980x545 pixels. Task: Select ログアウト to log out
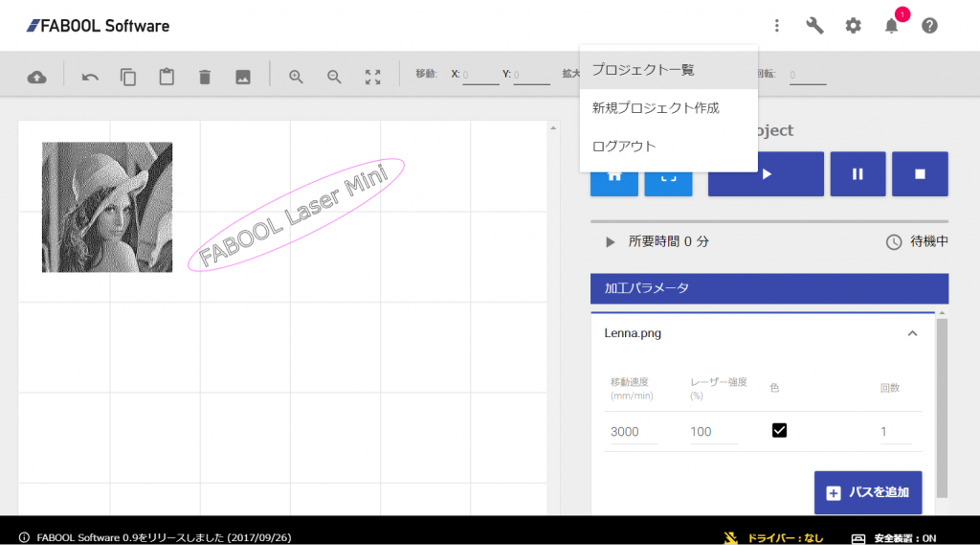pos(669,147)
